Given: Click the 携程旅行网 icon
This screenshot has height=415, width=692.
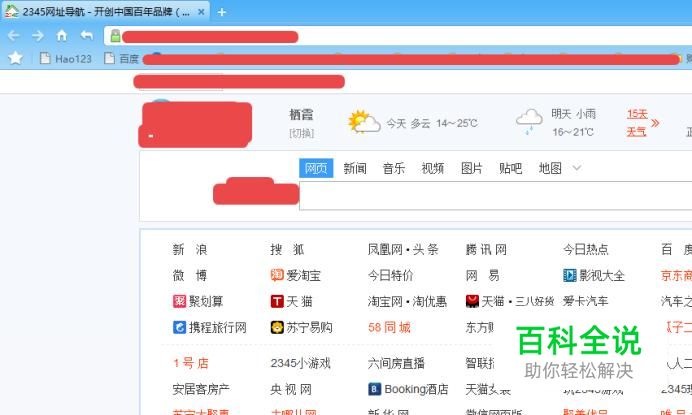Looking at the screenshot, I should [x=179, y=327].
